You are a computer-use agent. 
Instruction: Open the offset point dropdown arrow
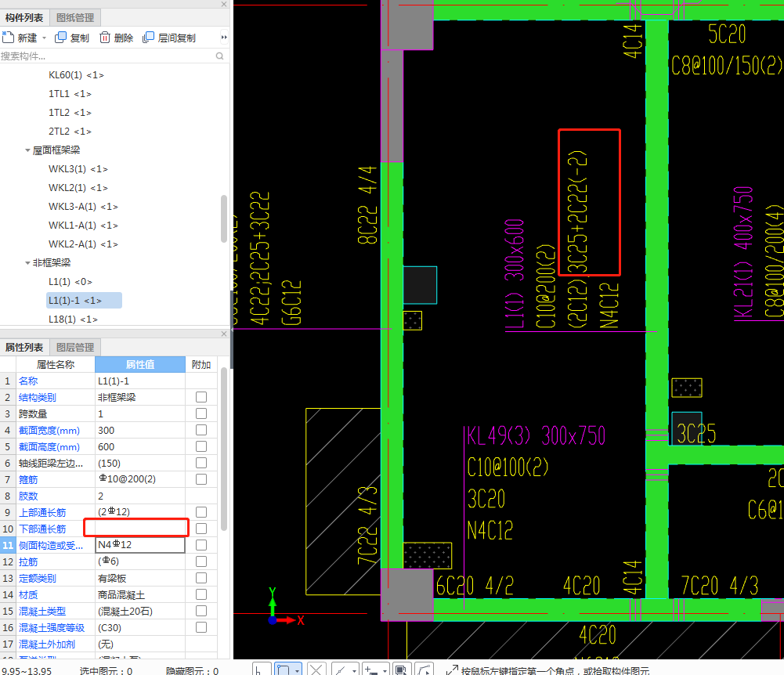385,670
